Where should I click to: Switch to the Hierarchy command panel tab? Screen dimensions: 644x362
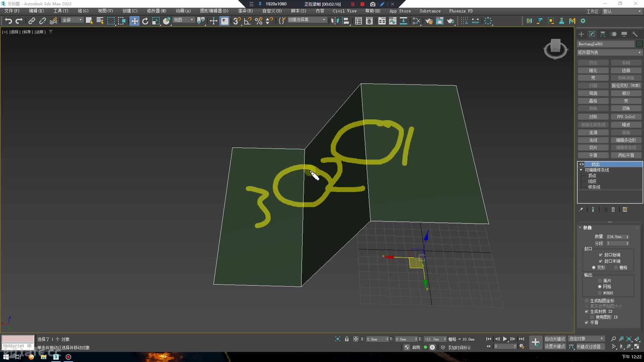click(603, 34)
